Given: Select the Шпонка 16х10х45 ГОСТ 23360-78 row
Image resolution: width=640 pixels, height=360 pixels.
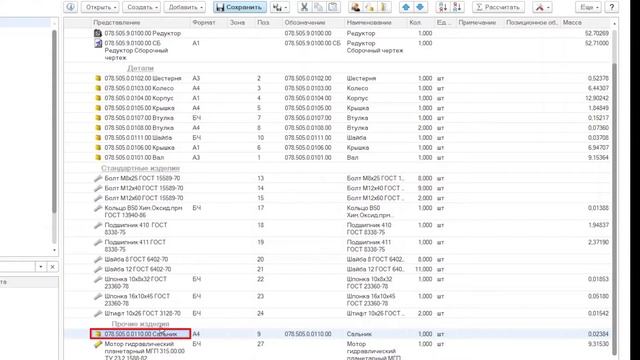Looking at the screenshot, I should 338,300.
